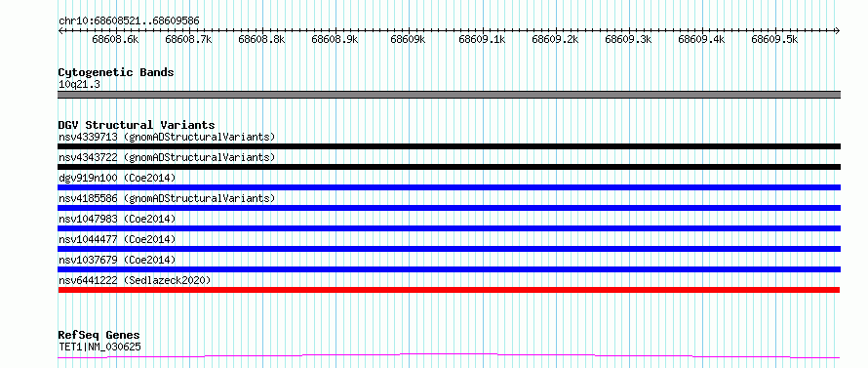Click the 10q21.3 band label
Viewport: 868px width, 368px height.
pos(79,85)
